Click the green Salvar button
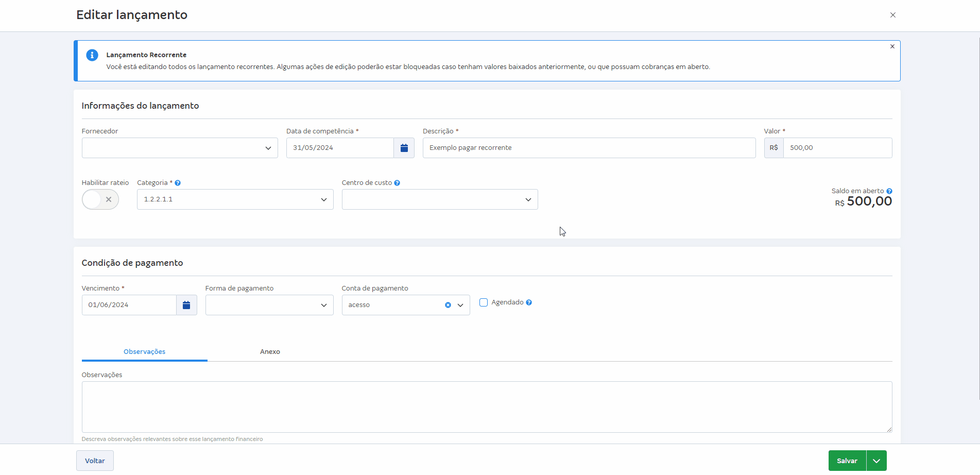Viewport: 980px width, 475px height. 847,461
